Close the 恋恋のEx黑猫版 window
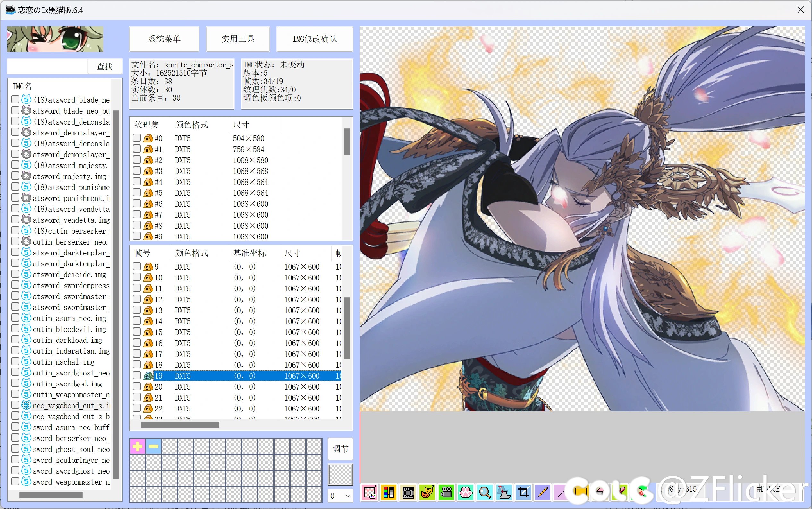This screenshot has height=509, width=812. [x=800, y=10]
